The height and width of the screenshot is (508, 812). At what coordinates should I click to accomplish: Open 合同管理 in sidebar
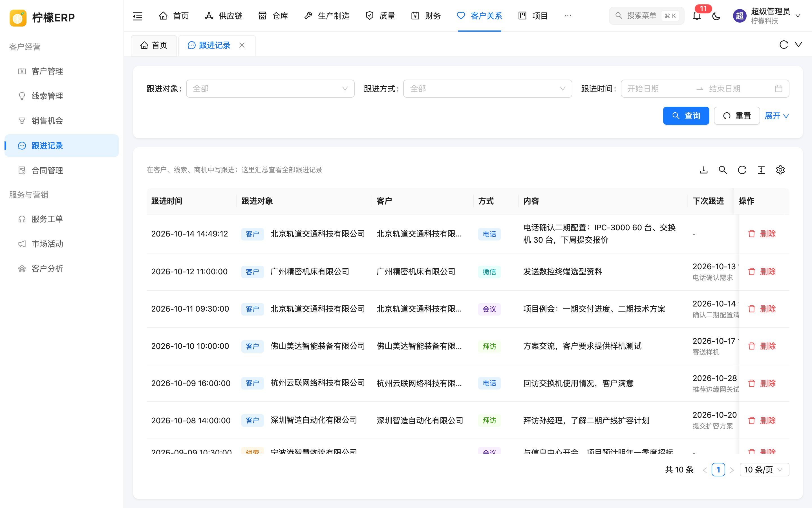point(62,171)
